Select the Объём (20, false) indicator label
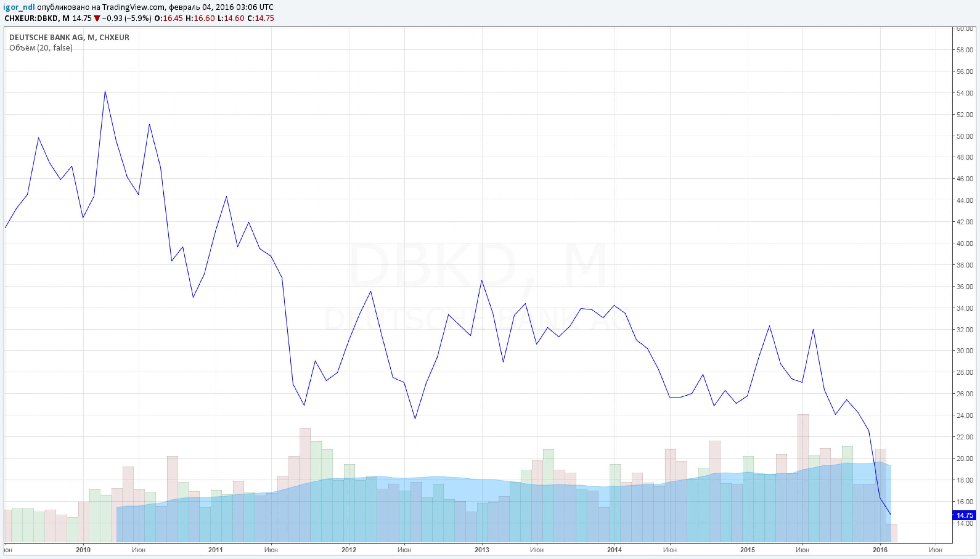The width and height of the screenshot is (980, 559). [41, 48]
